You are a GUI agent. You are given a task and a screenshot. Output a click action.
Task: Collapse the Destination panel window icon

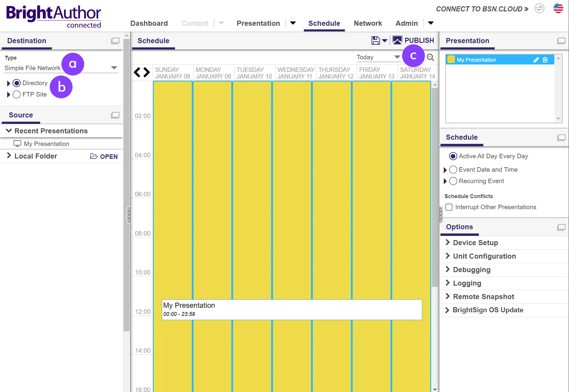(x=115, y=41)
